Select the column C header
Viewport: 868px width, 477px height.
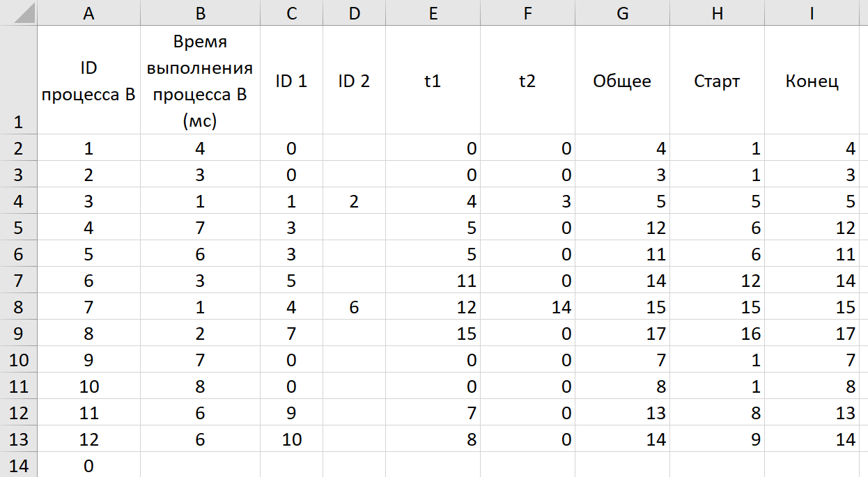click(x=291, y=13)
